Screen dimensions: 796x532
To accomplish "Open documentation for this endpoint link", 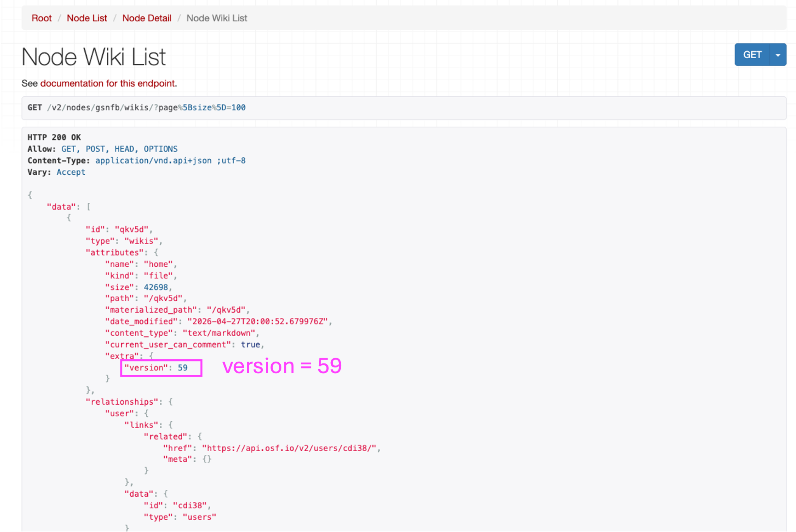I will 108,83.
